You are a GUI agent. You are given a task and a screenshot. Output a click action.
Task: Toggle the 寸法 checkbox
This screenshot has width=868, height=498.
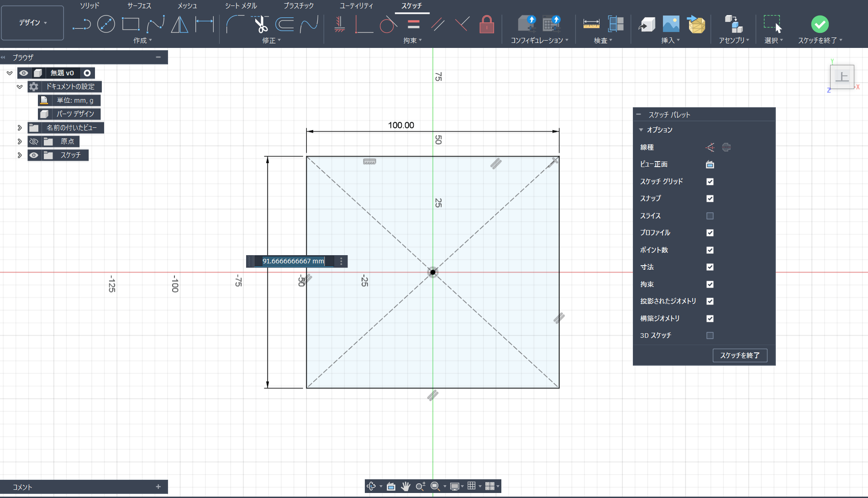[x=710, y=267]
